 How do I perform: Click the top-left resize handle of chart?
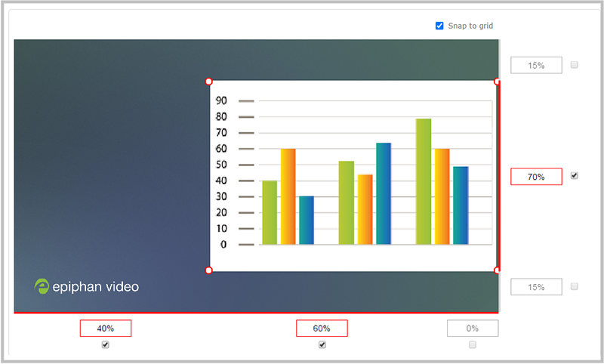[208, 82]
